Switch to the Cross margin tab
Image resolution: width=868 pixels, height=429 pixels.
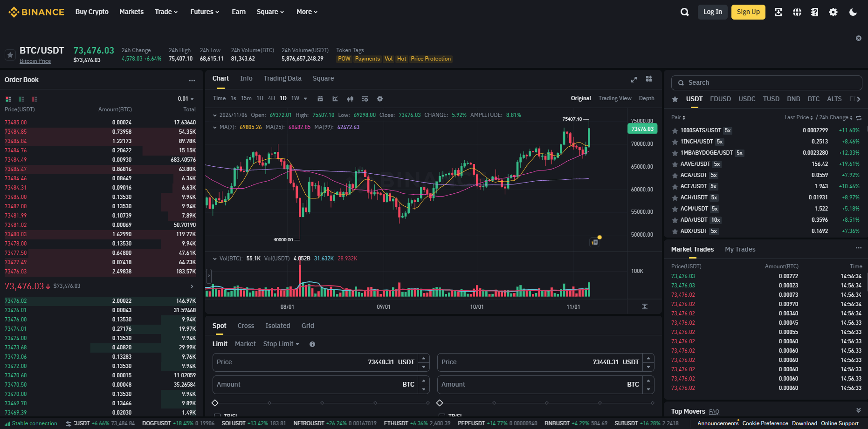coord(246,326)
